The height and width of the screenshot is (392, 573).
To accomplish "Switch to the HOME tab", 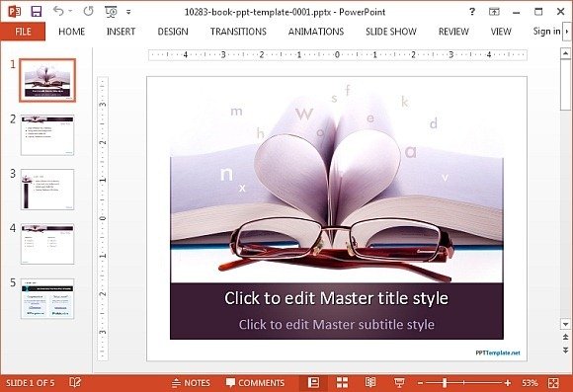I will click(71, 32).
